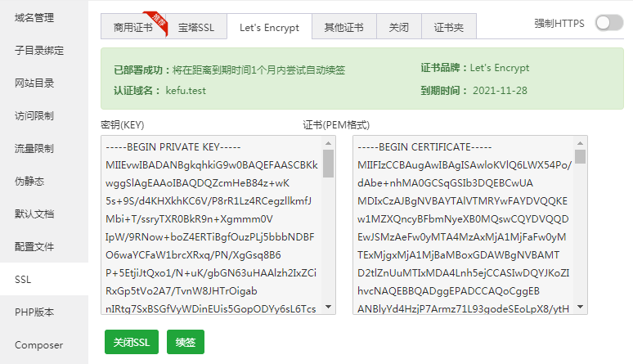Open the 伪静态 settings
This screenshot has height=364, width=633.
[x=29, y=181]
